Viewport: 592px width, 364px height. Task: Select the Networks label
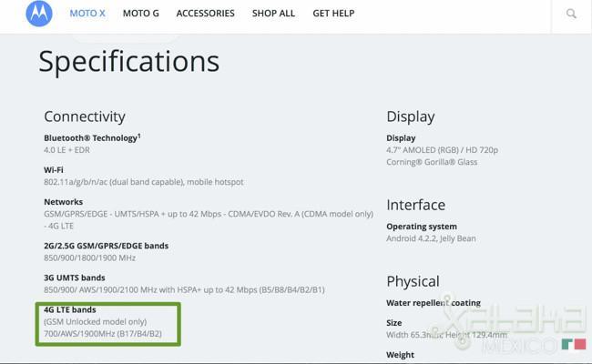click(63, 202)
